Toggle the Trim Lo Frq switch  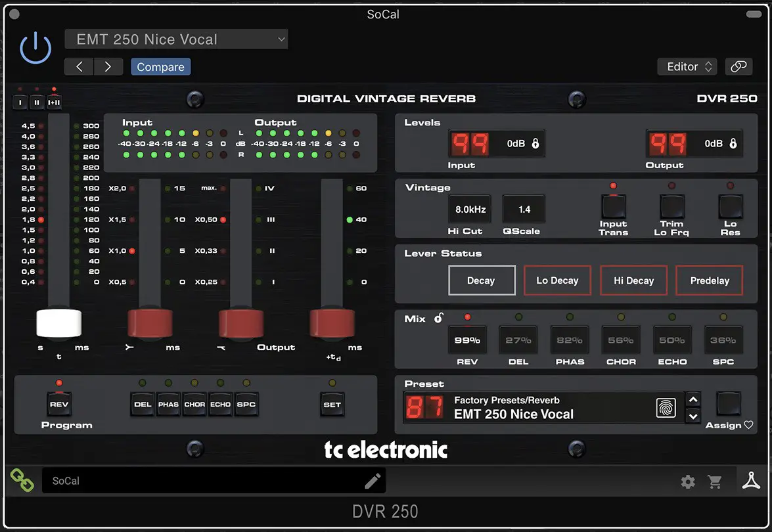(671, 207)
